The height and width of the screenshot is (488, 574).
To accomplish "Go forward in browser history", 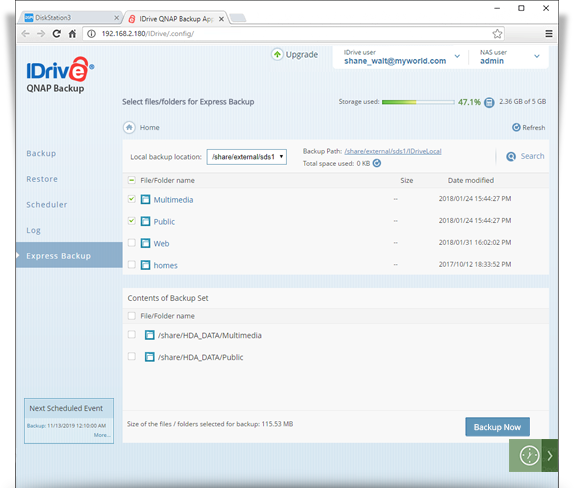I will (x=41, y=34).
